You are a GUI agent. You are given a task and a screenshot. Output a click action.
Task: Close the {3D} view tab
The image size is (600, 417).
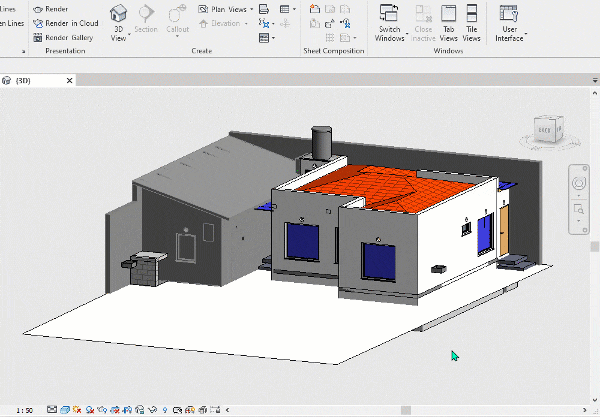(x=69, y=80)
